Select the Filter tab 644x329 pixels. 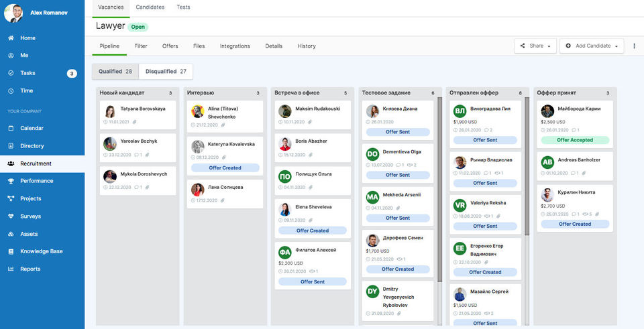tap(141, 46)
